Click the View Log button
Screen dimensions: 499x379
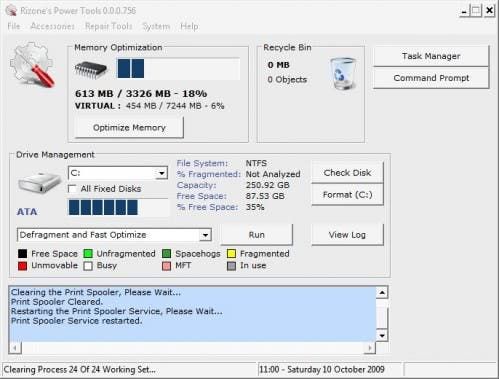coord(347,235)
